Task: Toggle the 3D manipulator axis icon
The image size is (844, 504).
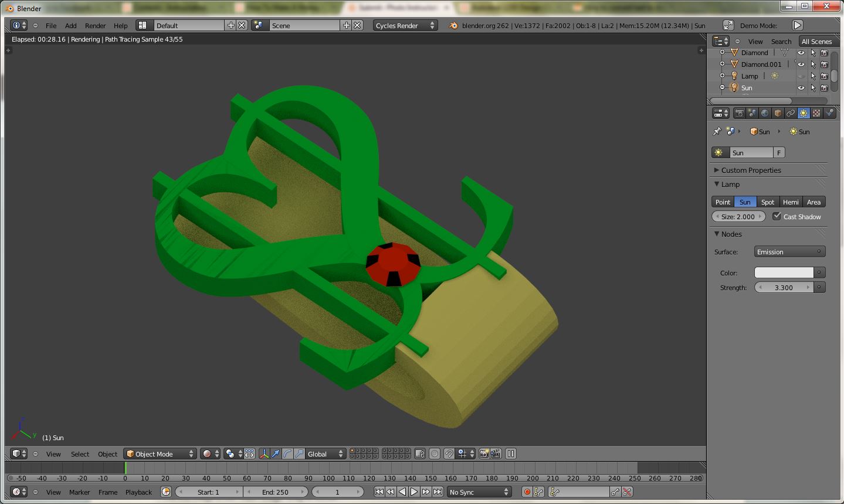Action: click(x=264, y=454)
